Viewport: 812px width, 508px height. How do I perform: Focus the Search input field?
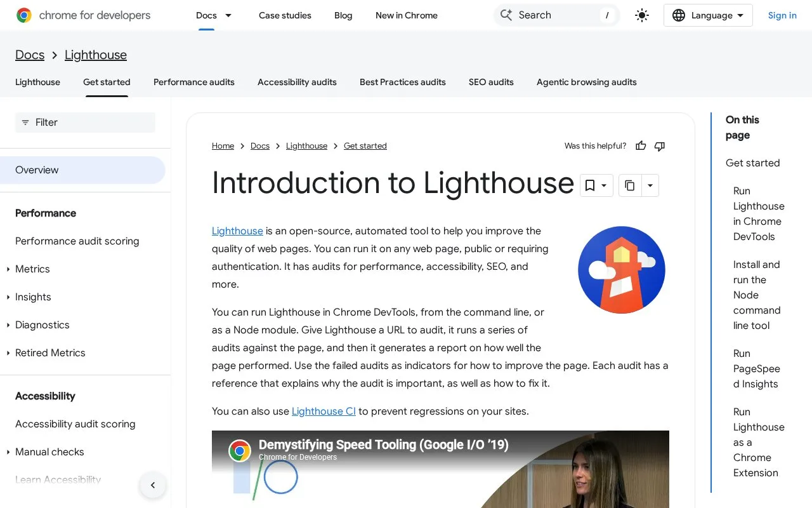tap(556, 15)
